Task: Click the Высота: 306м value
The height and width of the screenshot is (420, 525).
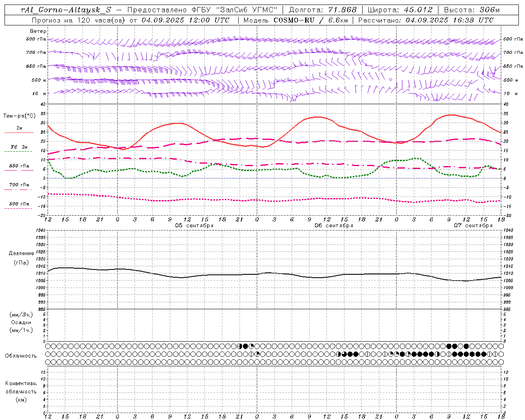Action: [472, 10]
